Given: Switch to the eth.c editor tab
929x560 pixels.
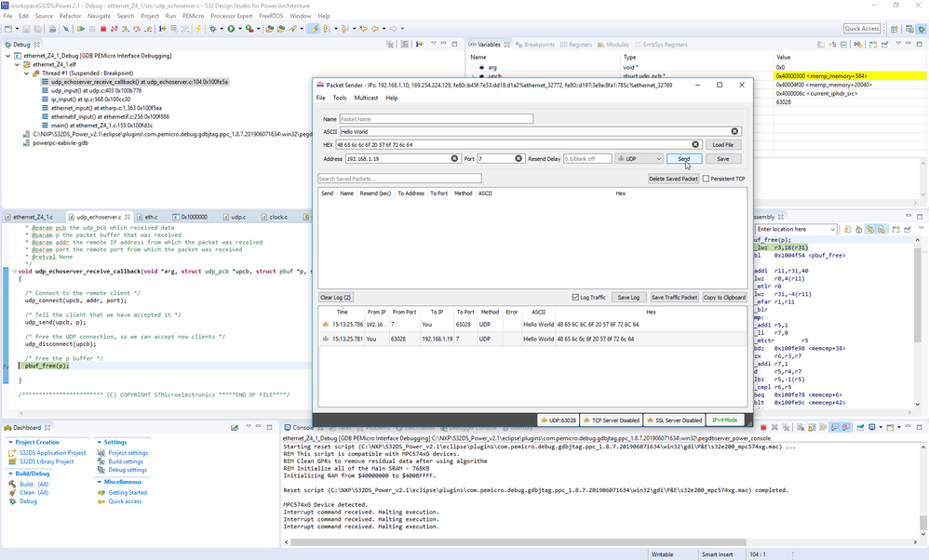Looking at the screenshot, I should click(151, 216).
